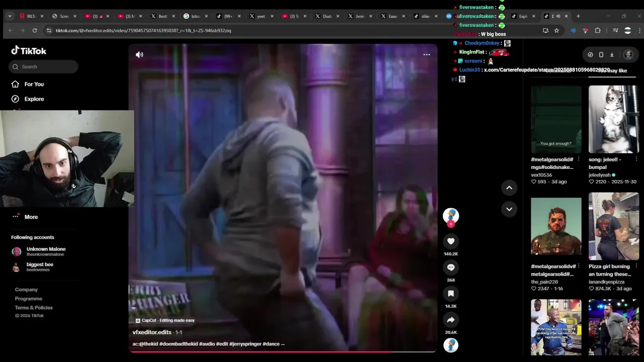The width and height of the screenshot is (644, 362).
Task: Open the Pizza girl video thumbnail
Action: [x=614, y=226]
